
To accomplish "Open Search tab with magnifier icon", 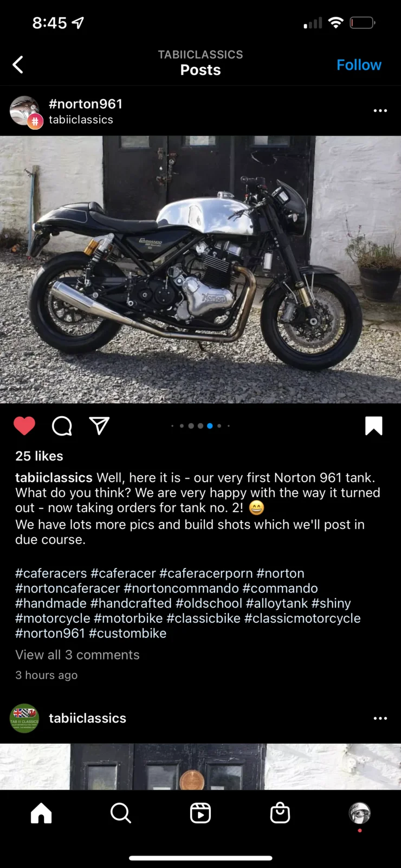I will (120, 813).
